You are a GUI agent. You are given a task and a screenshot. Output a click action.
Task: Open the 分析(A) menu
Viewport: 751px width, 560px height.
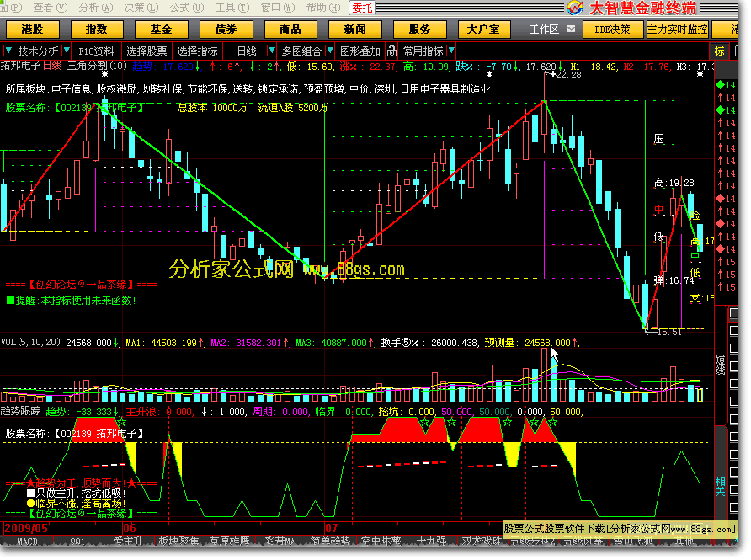tap(96, 8)
